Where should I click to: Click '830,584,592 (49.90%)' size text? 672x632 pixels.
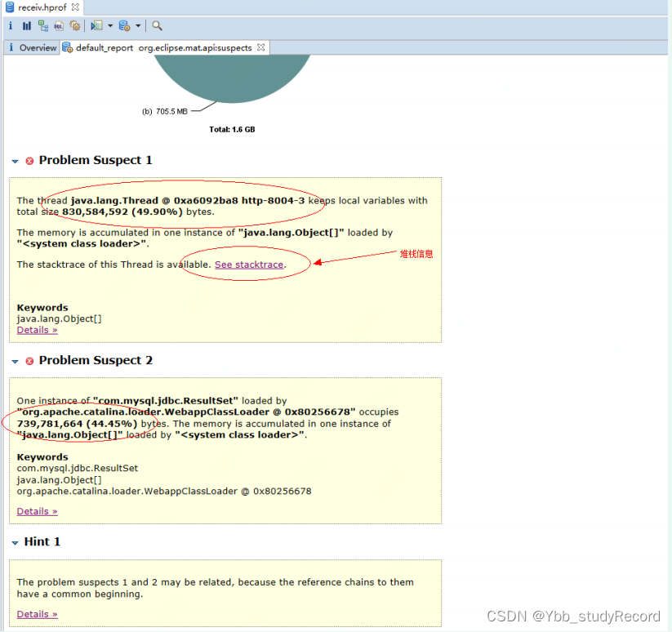pyautogui.click(x=122, y=211)
